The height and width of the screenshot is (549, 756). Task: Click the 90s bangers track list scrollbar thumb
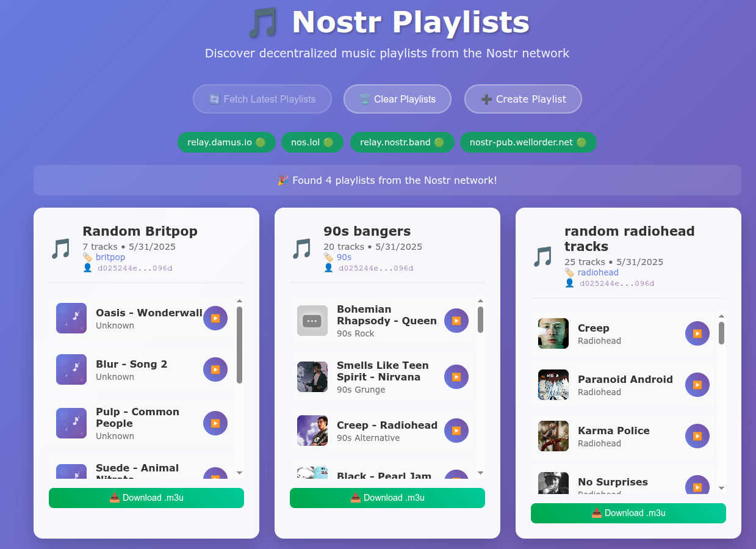(480, 320)
